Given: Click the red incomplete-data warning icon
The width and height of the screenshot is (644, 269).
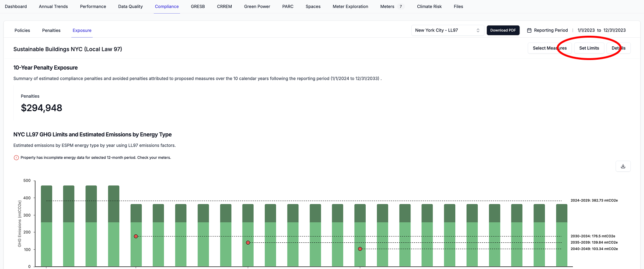Looking at the screenshot, I should pyautogui.click(x=16, y=158).
